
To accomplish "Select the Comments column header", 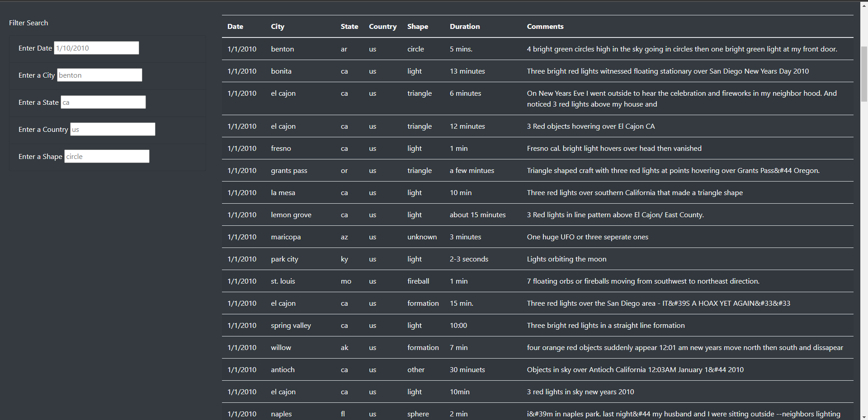I will pos(545,26).
